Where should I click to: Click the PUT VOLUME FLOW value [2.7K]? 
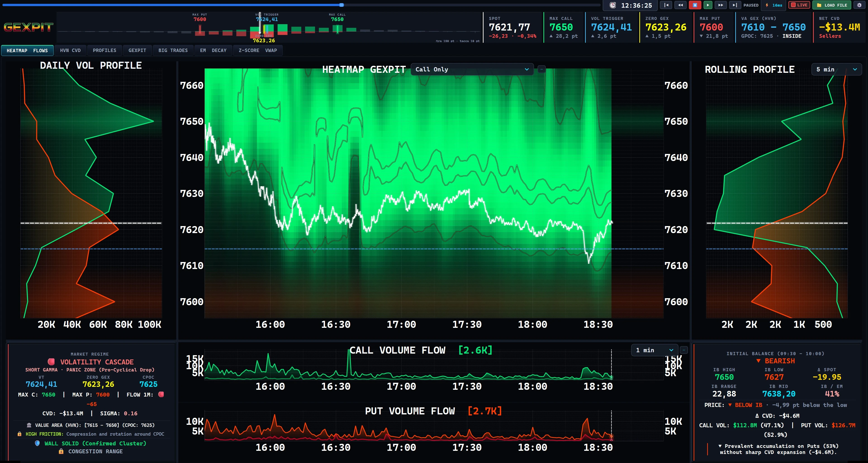484,411
